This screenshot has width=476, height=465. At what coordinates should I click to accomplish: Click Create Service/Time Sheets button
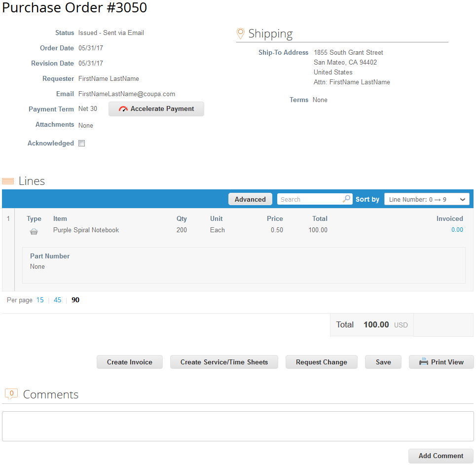pos(224,362)
